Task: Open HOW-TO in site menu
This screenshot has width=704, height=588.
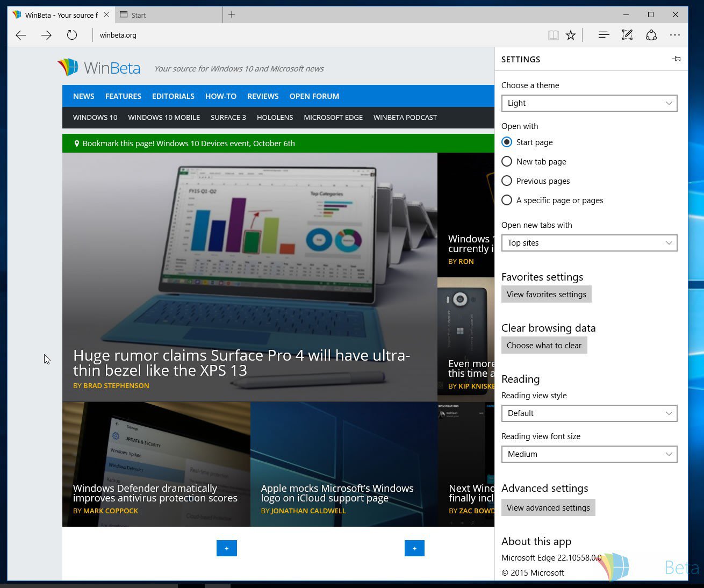Action: [221, 96]
